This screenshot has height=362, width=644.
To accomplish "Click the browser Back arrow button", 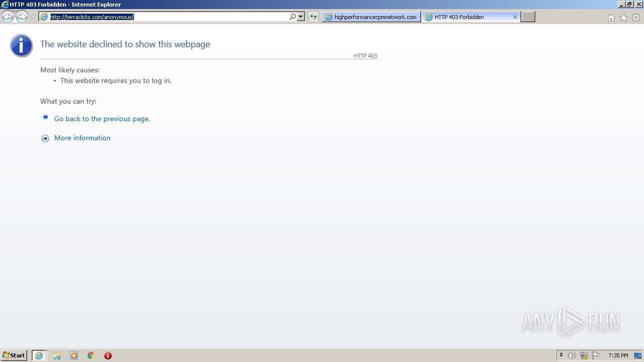I will coord(8,17).
